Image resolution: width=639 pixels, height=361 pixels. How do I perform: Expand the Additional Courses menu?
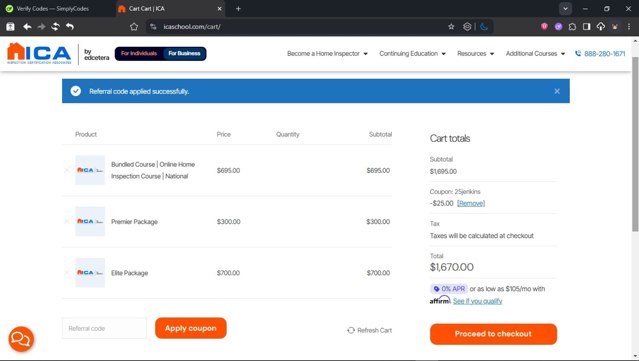pos(535,53)
